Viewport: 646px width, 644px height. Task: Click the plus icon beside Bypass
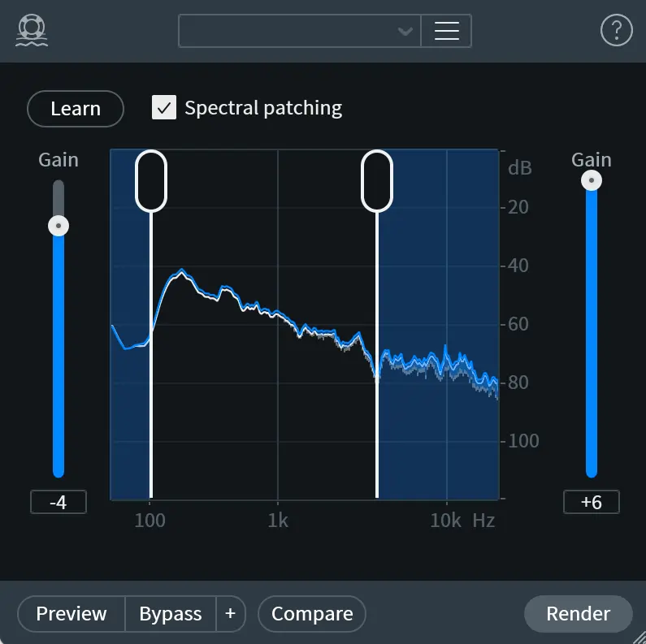[x=230, y=613]
